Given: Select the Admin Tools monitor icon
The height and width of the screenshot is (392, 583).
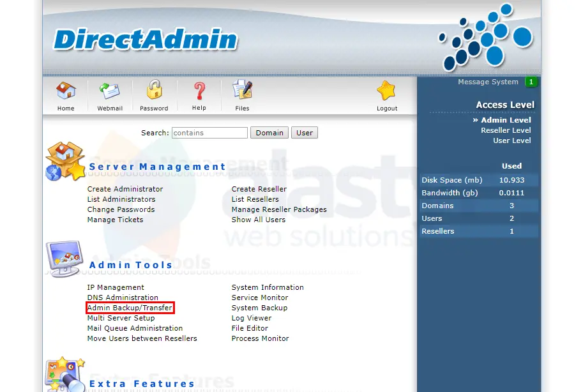Looking at the screenshot, I should (63, 258).
